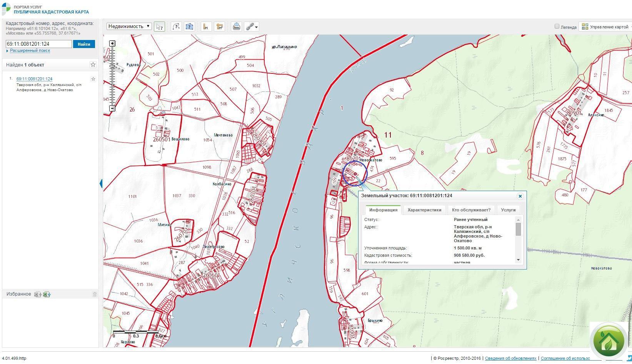Viewport: 632px width, 364px height.
Task: Click the Статус value Ранее учтенный
Action: tap(470, 219)
